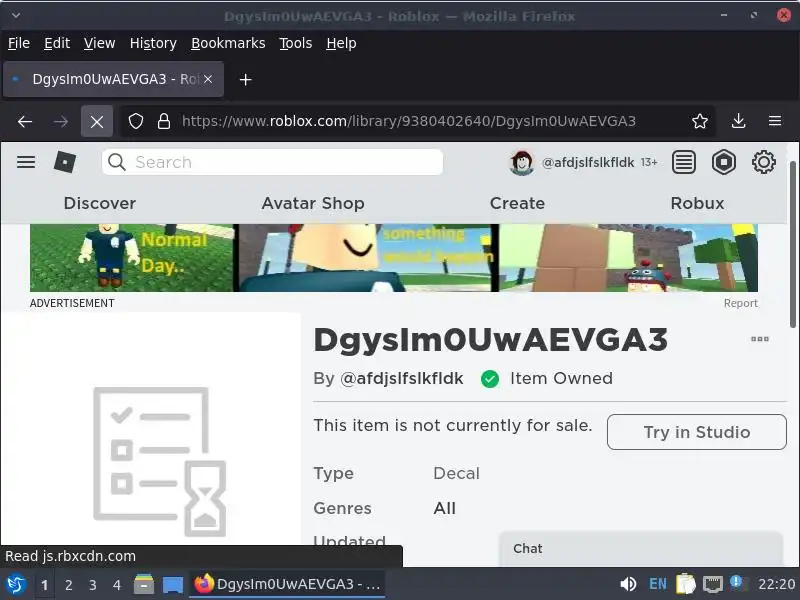This screenshot has width=800, height=600.
Task: Switch to workspace 4
Action: coord(117,585)
